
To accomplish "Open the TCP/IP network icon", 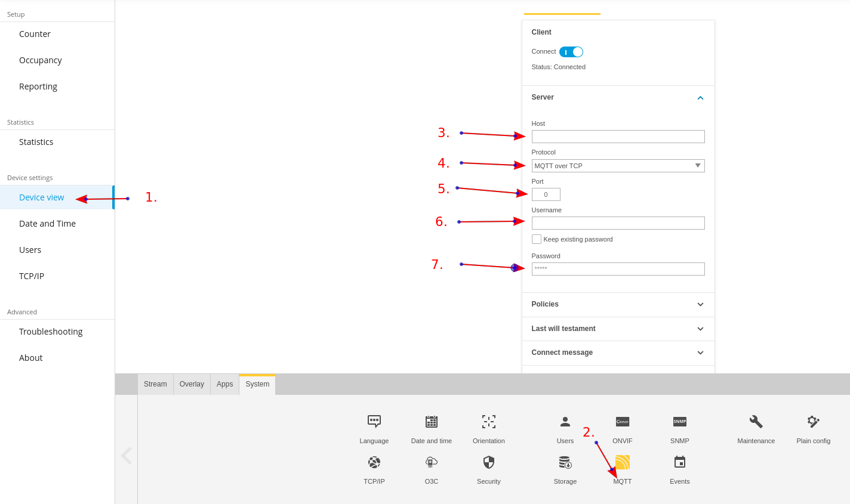I will (374, 462).
